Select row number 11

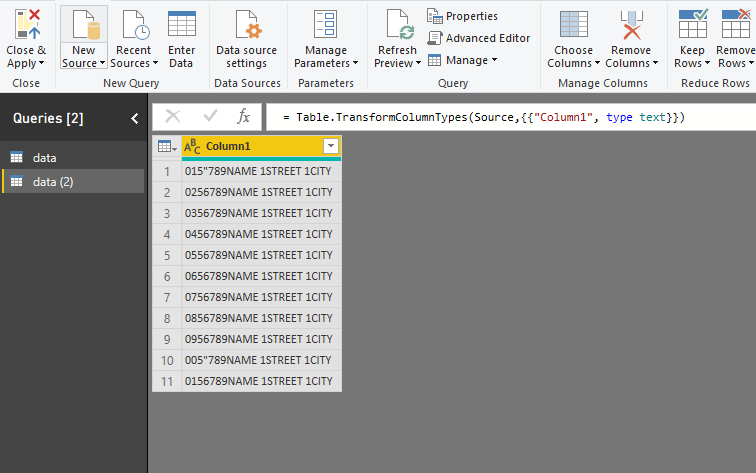tap(167, 381)
